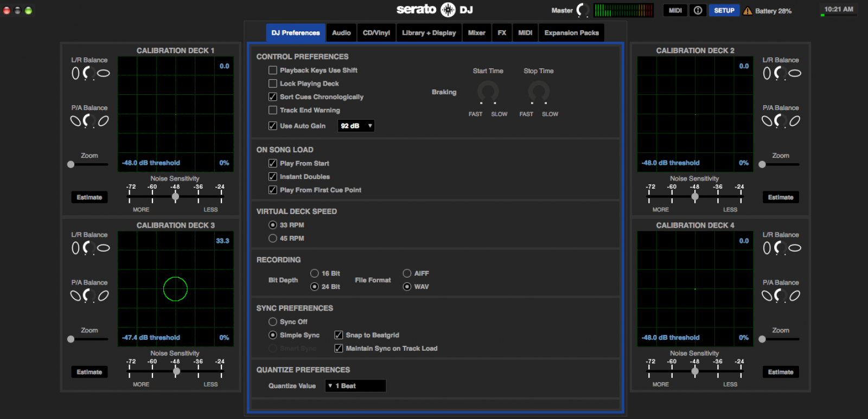
Task: Click Estimate in Calibration Deck 2
Action: [x=781, y=197]
